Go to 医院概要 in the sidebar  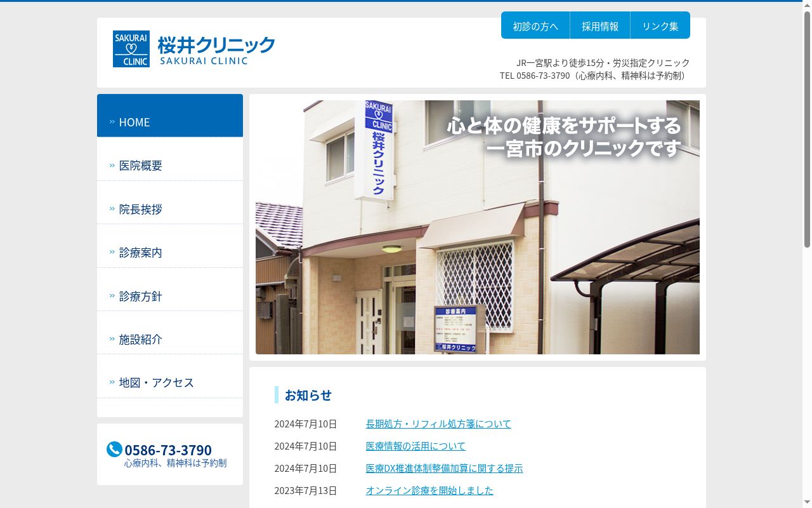[x=170, y=159]
